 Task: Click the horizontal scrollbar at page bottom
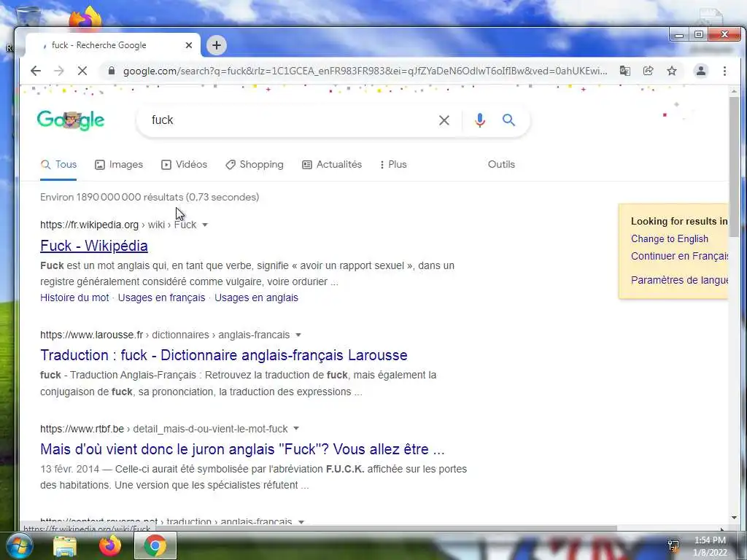(x=386, y=529)
